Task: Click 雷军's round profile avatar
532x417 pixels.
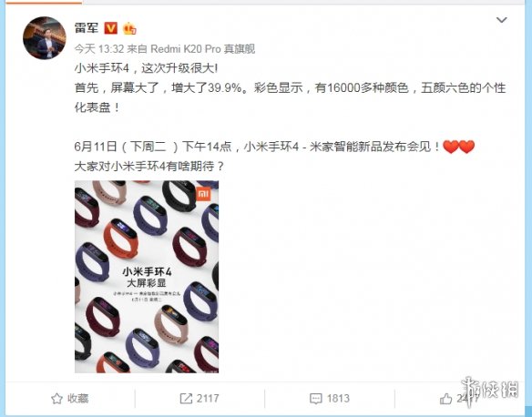Action: click(x=45, y=37)
